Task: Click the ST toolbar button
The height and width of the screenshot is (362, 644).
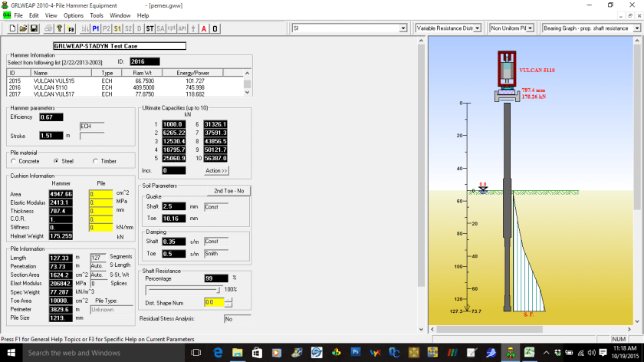Action: pyautogui.click(x=150, y=28)
